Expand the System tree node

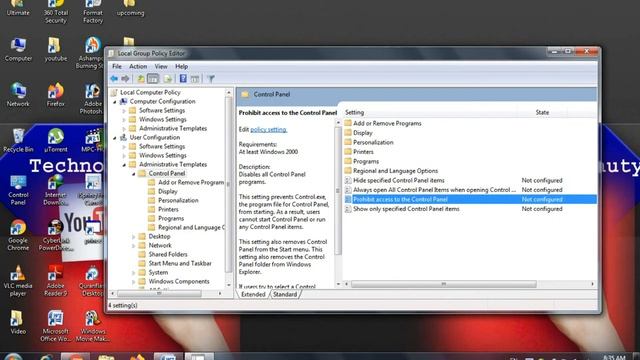click(133, 272)
